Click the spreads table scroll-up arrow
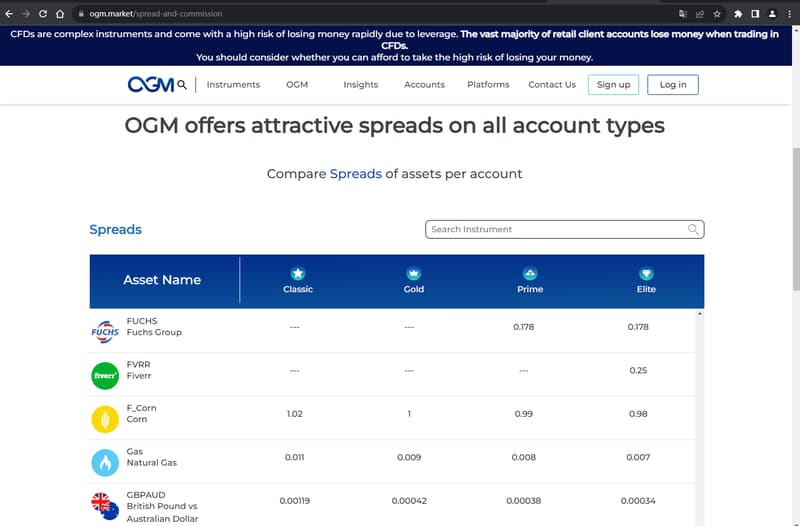 [x=699, y=314]
